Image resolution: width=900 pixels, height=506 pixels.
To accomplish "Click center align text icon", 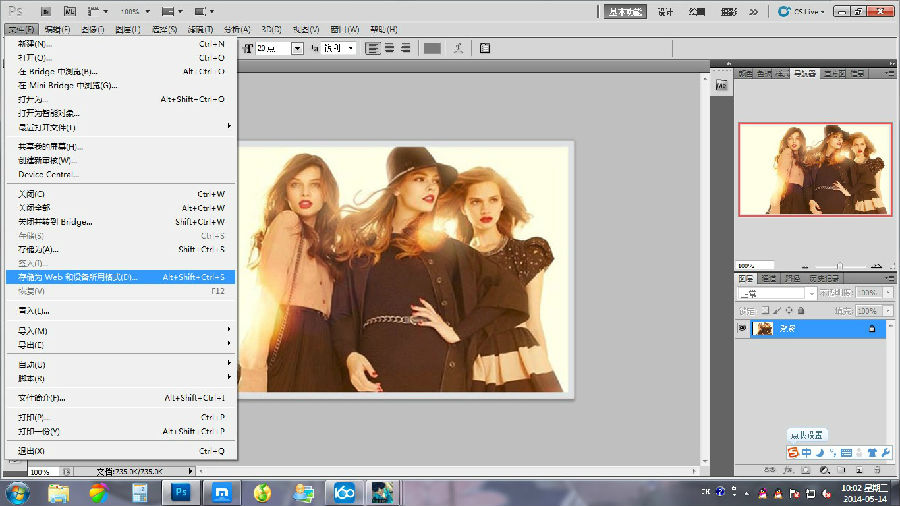I will pyautogui.click(x=390, y=48).
